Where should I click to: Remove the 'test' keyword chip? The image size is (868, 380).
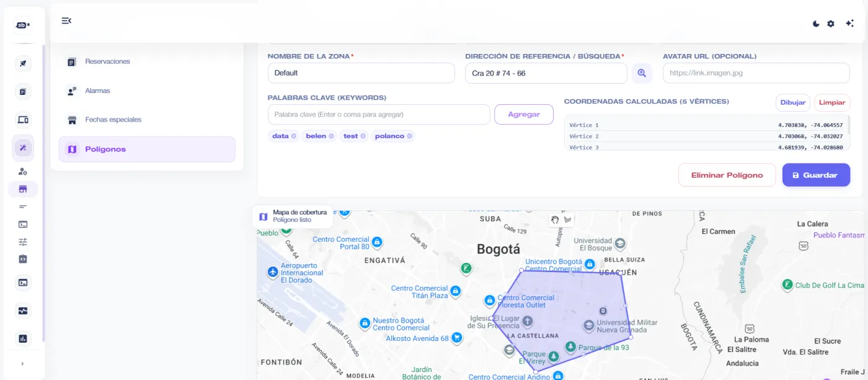363,136
